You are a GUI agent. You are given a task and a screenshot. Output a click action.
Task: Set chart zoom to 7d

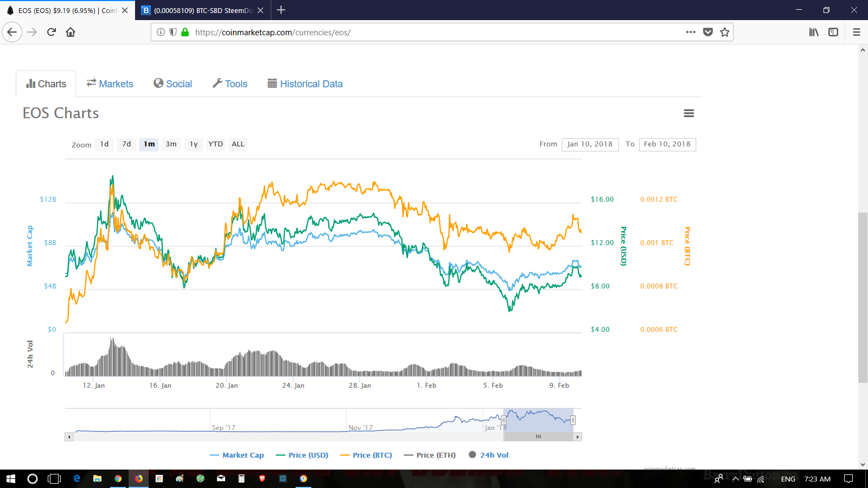(126, 144)
